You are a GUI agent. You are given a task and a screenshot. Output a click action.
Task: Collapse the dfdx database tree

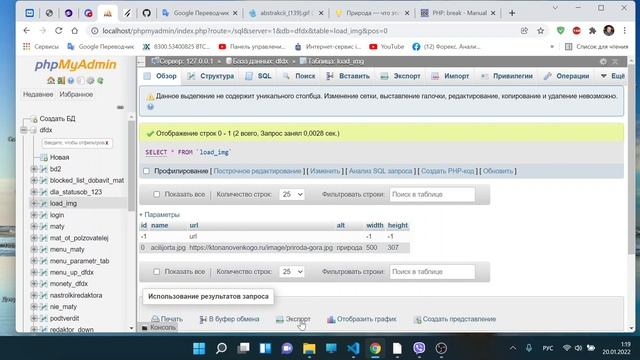[24, 130]
